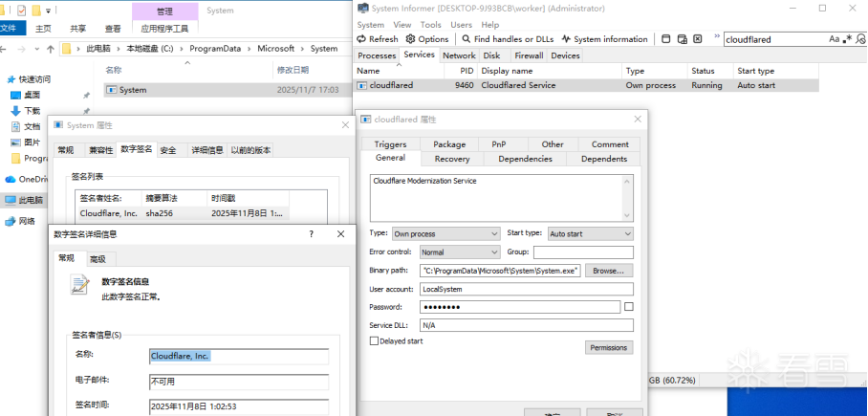Click the Password field
This screenshot has height=416, width=868.
520,307
